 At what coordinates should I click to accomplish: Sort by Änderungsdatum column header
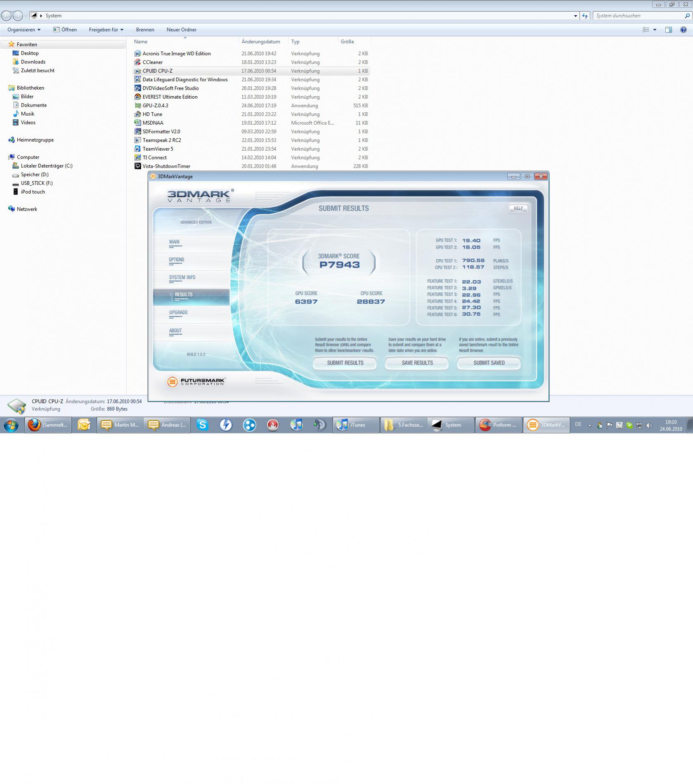coord(263,42)
